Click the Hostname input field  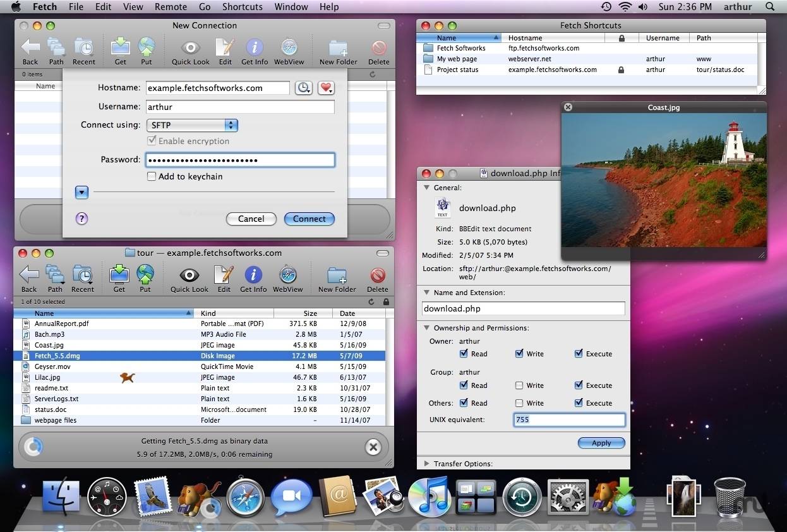coord(217,88)
